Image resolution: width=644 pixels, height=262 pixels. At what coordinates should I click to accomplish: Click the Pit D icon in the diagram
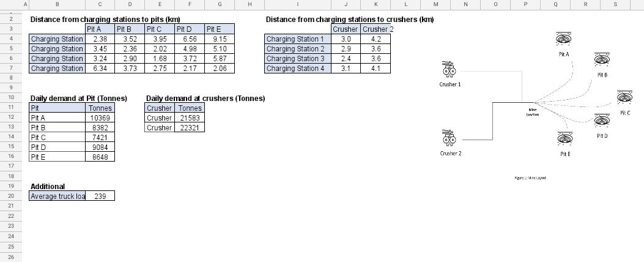pos(602,121)
